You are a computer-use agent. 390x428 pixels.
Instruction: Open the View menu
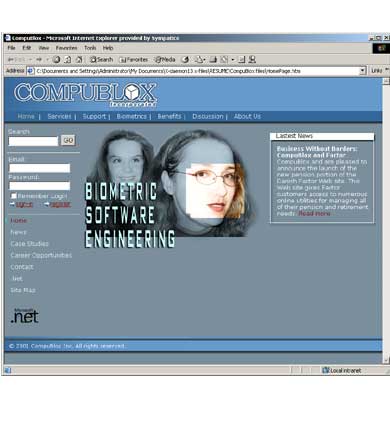(x=44, y=48)
